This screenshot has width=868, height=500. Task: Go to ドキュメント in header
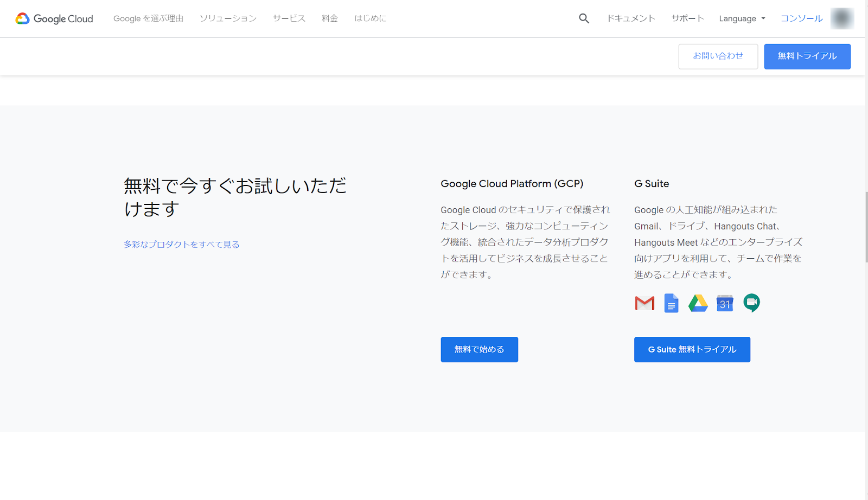click(x=631, y=18)
